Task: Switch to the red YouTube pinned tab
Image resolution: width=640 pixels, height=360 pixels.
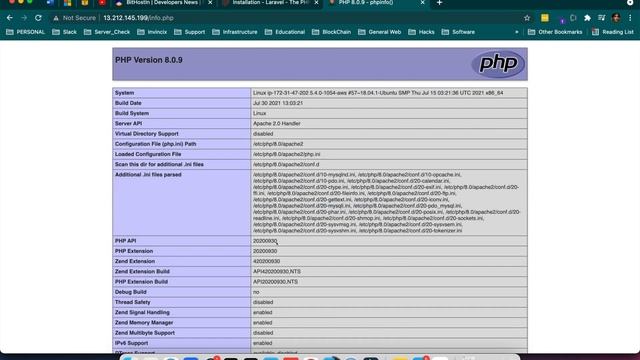Action: coord(102,3)
